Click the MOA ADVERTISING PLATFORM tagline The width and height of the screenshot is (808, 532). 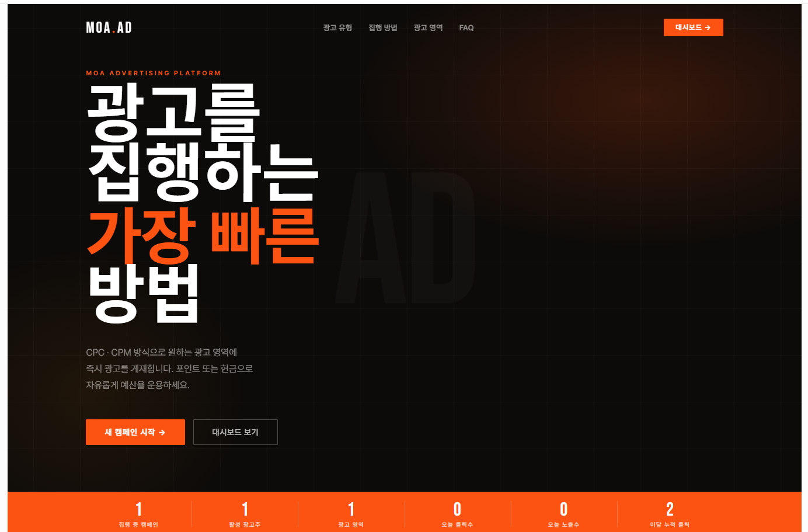[x=154, y=73]
